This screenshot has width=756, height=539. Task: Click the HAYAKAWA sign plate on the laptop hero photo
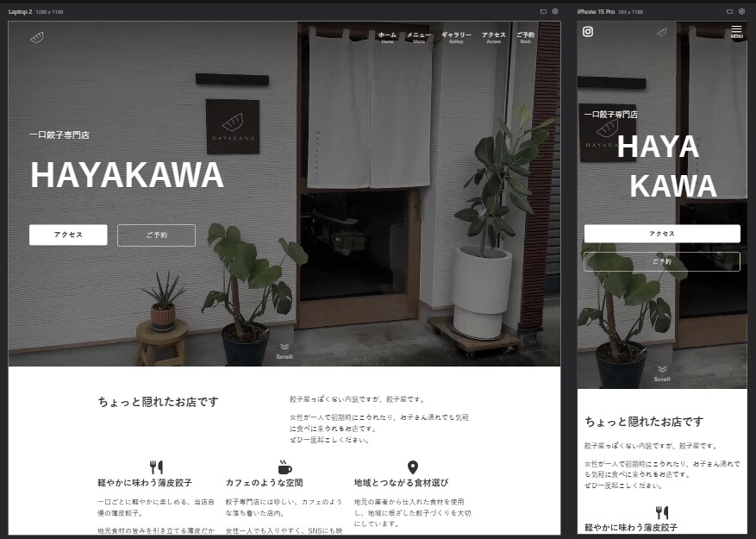pos(233,127)
